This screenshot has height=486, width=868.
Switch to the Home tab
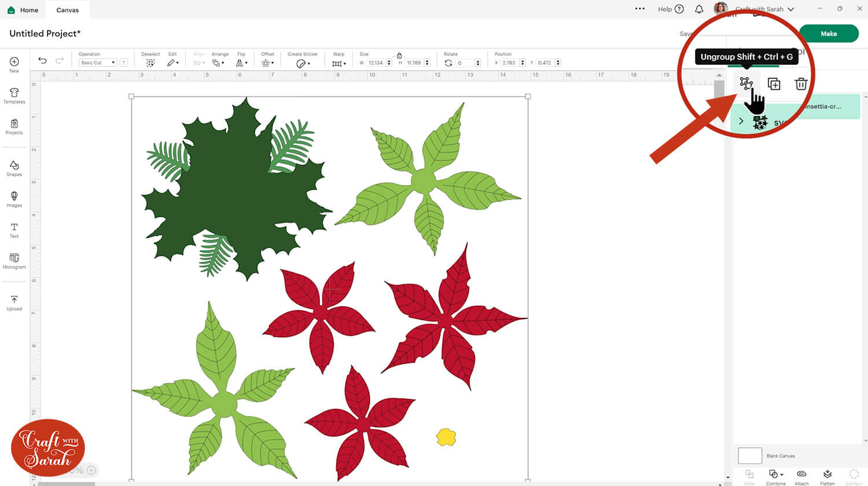[x=23, y=10]
